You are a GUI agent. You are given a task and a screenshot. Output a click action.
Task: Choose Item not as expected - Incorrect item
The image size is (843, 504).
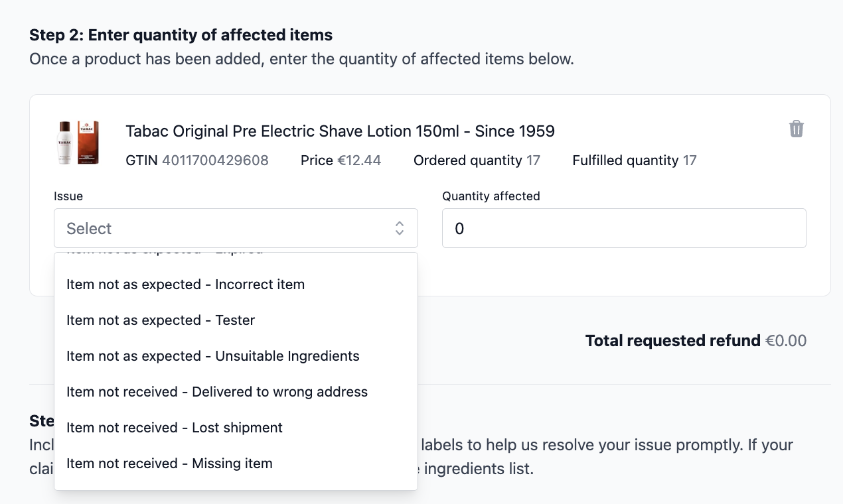pyautogui.click(x=236, y=284)
